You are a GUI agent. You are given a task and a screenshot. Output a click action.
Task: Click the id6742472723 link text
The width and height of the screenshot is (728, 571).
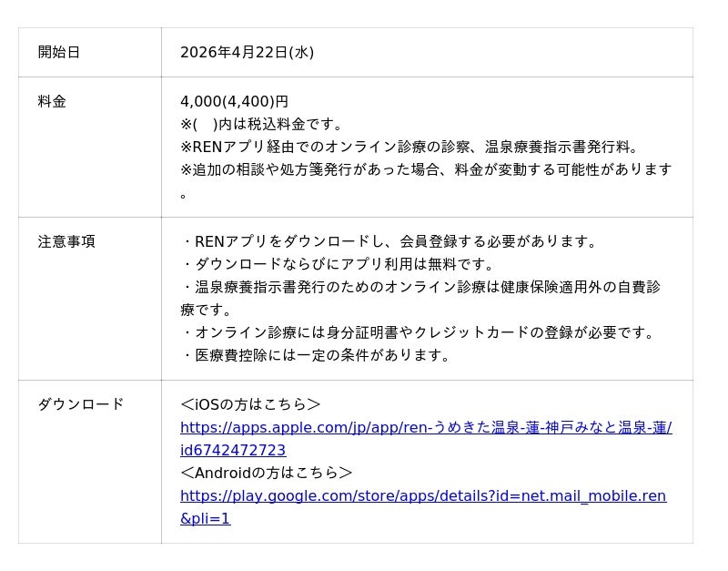pyautogui.click(x=233, y=450)
